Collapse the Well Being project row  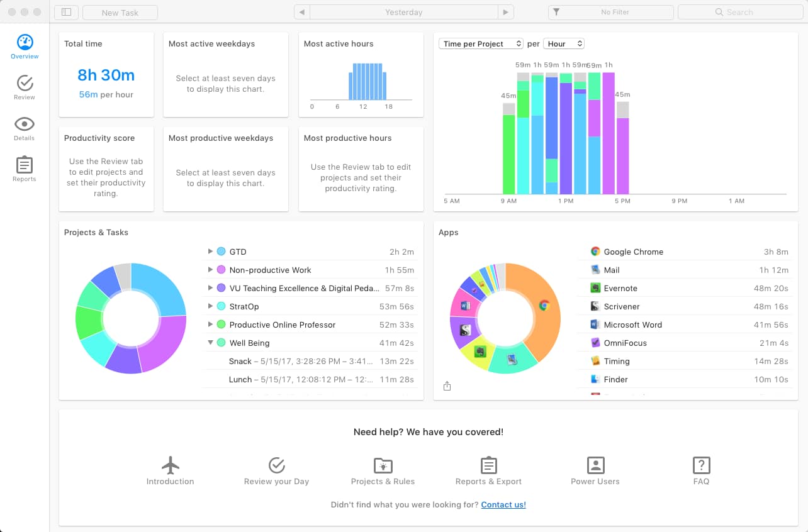[x=210, y=343]
